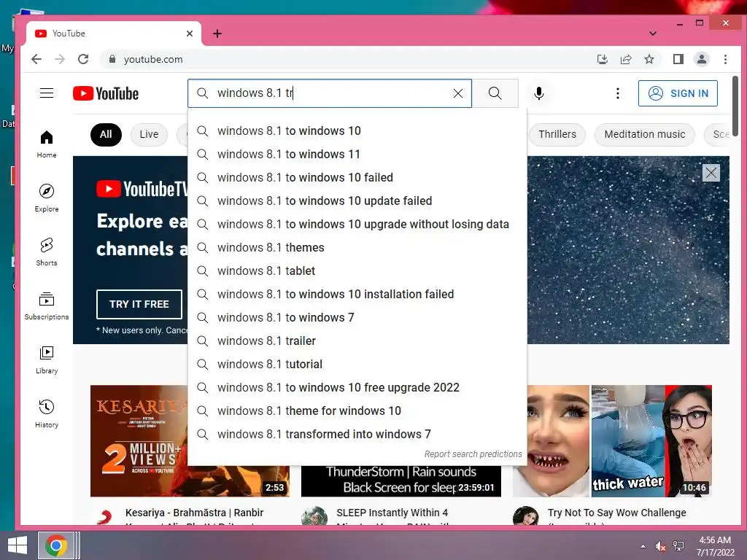Choose 'windows 8.1 transformed into windows 7'
Viewport: 747px width, 560px height.
357,435
